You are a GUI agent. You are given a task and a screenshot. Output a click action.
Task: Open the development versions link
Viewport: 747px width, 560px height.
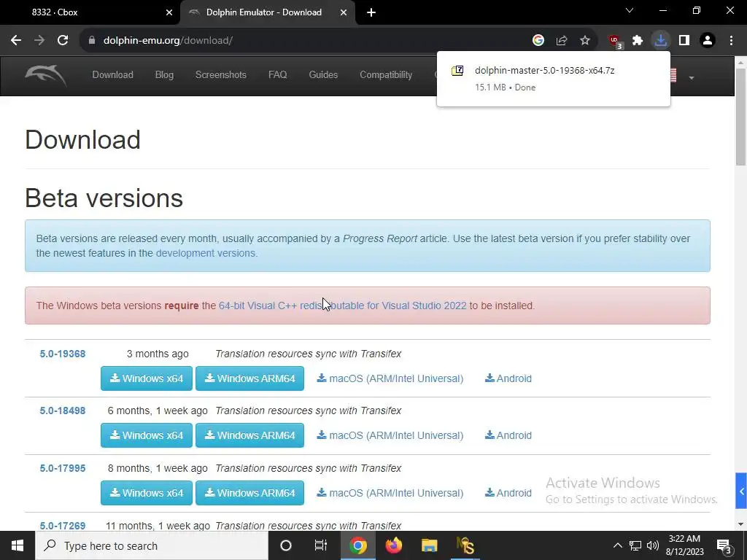(205, 253)
